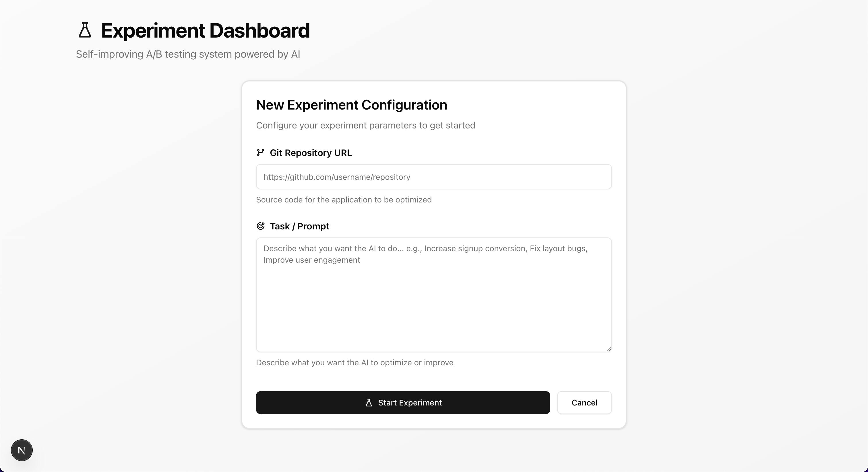Click the repository URL placeholder text
Viewport: 868px width, 472px height.
[337, 177]
